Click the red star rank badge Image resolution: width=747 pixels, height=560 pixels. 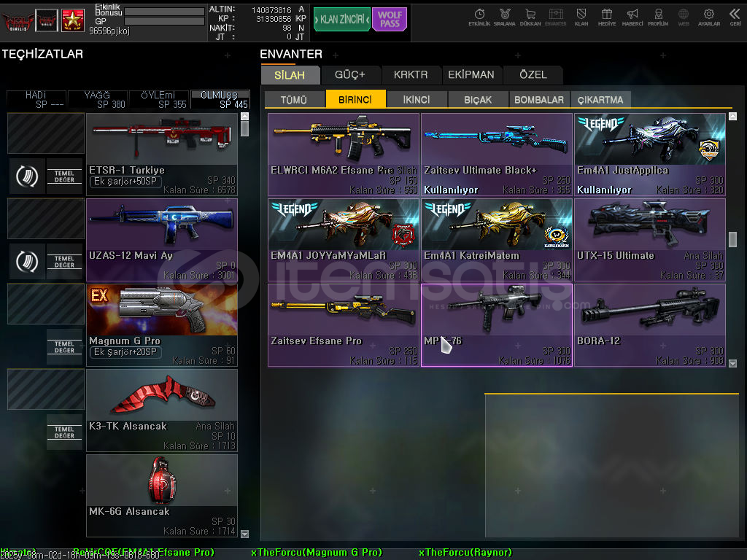point(73,20)
